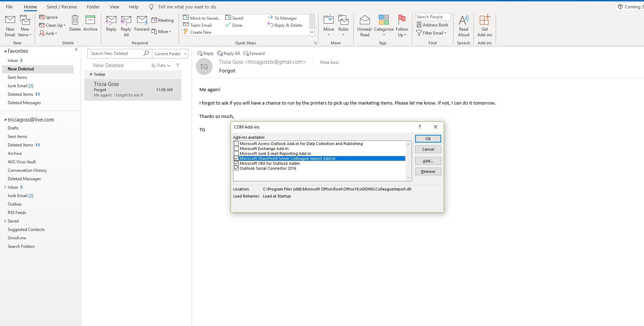Screen dimensions: 644x326
Task: Open the Address Book
Action: point(432,25)
